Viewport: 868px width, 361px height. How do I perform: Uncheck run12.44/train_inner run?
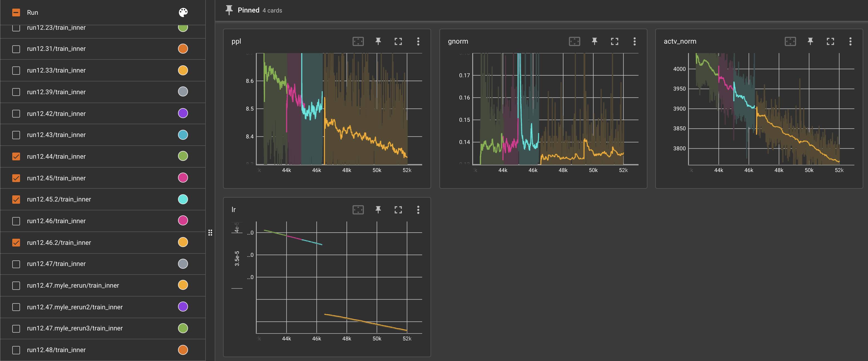[x=16, y=156]
